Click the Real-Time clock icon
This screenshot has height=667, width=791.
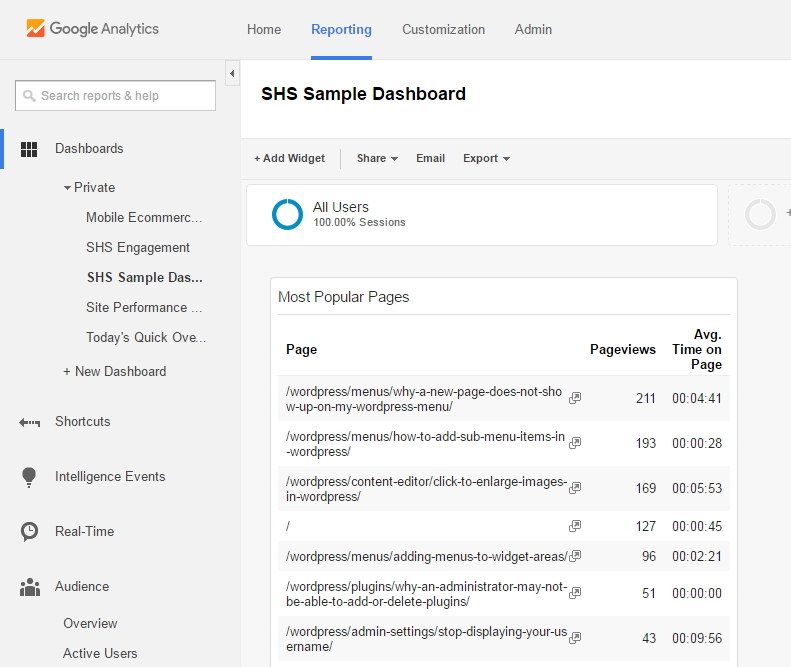(29, 532)
